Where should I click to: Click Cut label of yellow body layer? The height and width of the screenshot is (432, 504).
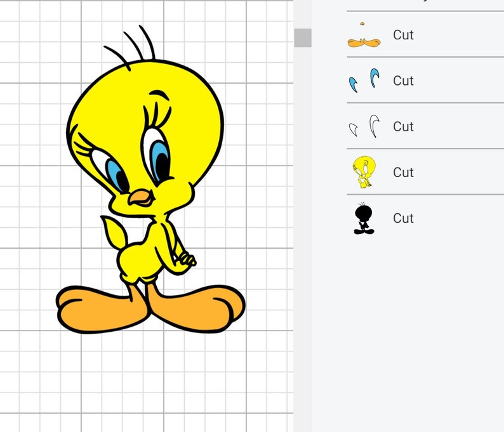403,173
